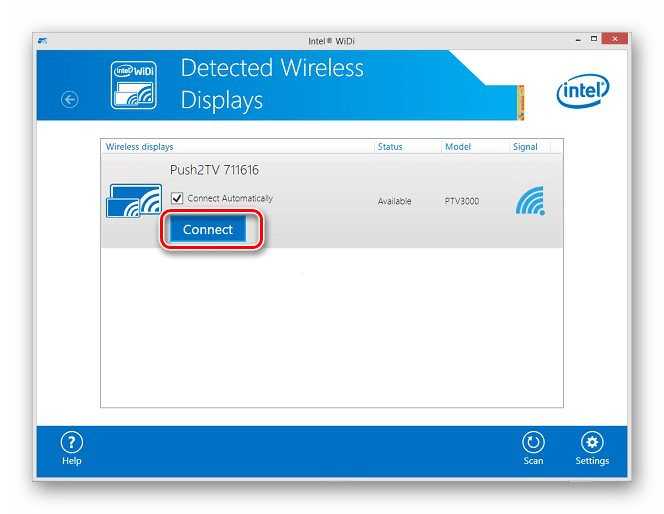664x514 pixels.
Task: Open Help via the question mark icon
Action: (x=72, y=442)
